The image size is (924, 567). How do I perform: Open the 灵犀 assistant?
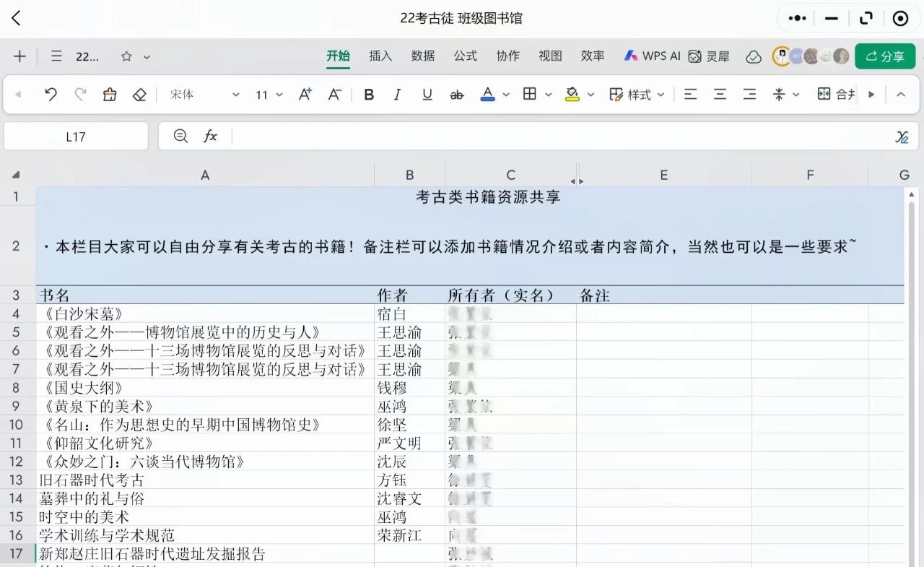(709, 56)
